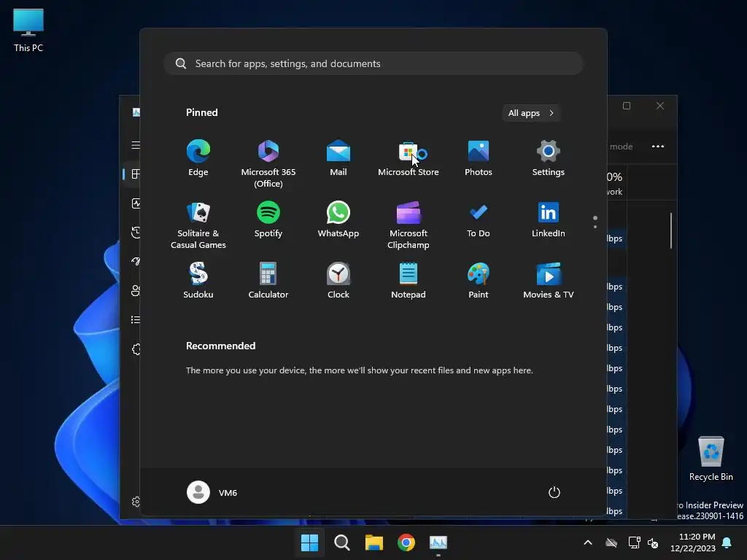Open the Calculator app
The image size is (747, 560).
pyautogui.click(x=268, y=281)
